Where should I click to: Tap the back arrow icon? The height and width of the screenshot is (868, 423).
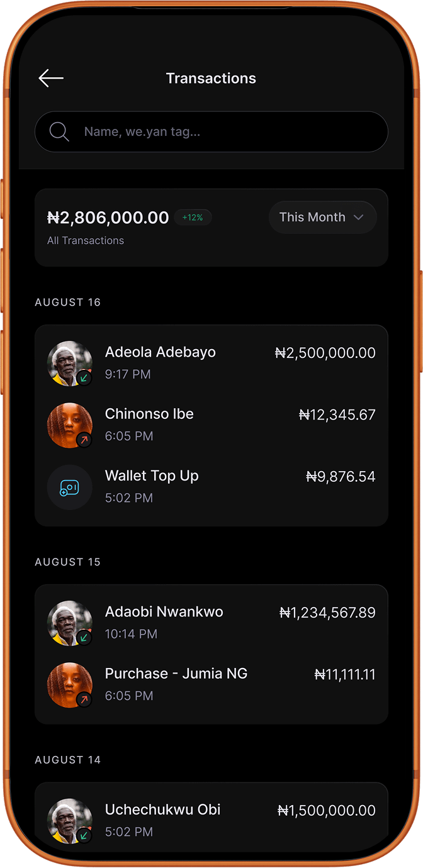click(51, 78)
